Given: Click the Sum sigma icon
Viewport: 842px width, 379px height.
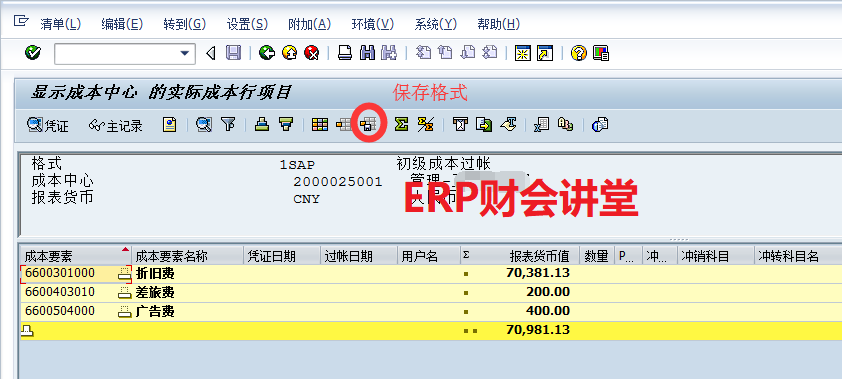Looking at the screenshot, I should tap(401, 125).
